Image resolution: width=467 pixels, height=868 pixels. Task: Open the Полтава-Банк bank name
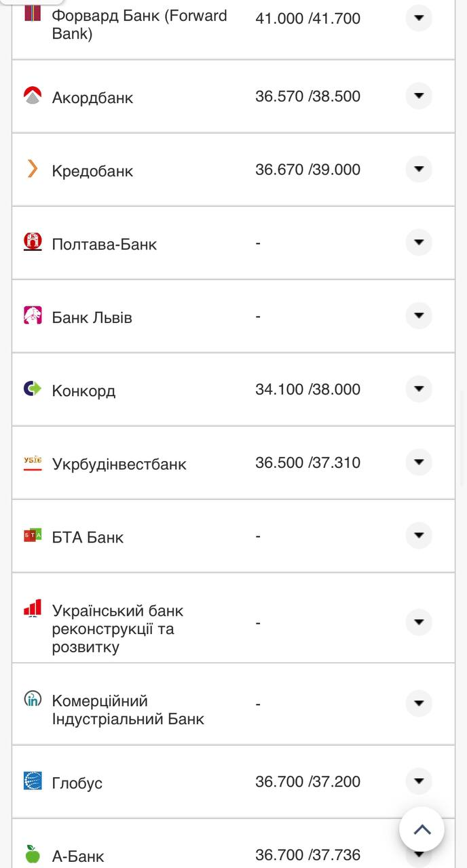[x=104, y=244]
